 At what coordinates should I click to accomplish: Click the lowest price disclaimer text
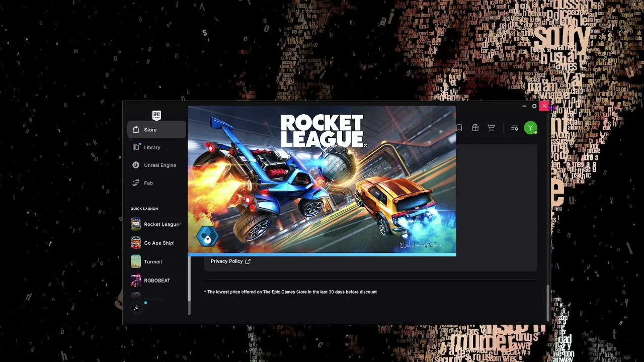[290, 292]
